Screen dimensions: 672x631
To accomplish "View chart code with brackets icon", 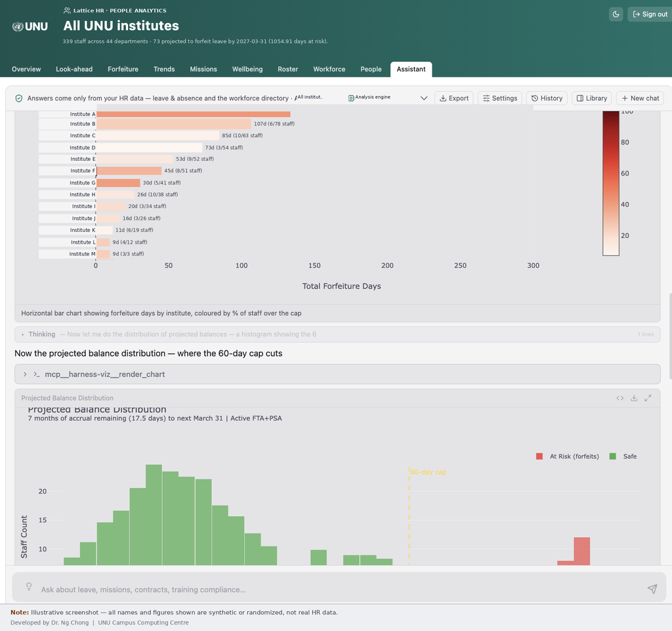I will click(619, 398).
